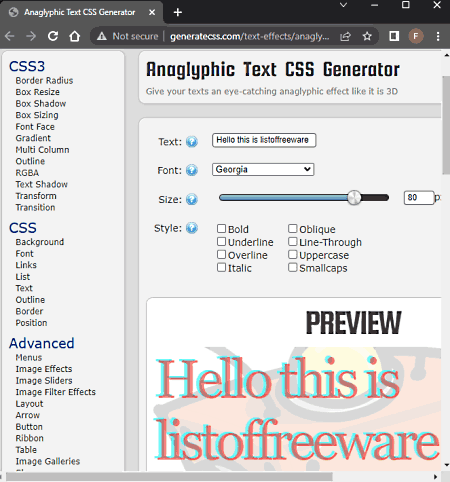This screenshot has width=450, height=482.
Task: Click the help icon beside Size label
Action: tap(192, 199)
